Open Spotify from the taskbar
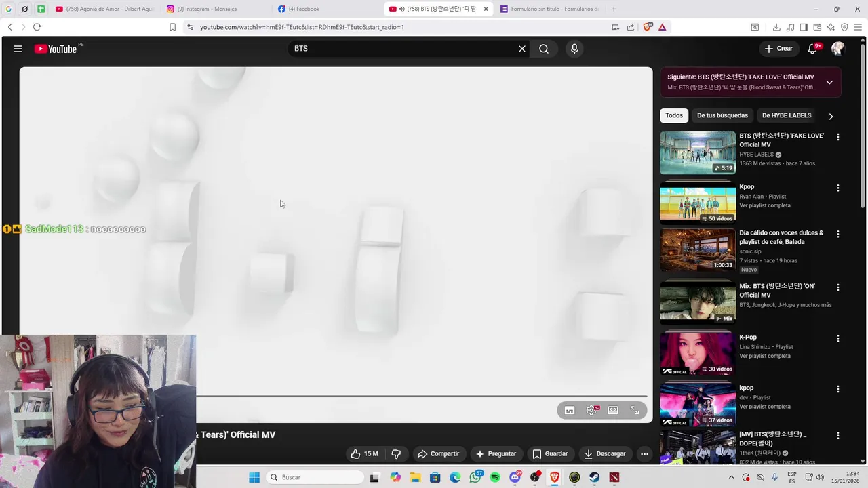 pos(495,477)
